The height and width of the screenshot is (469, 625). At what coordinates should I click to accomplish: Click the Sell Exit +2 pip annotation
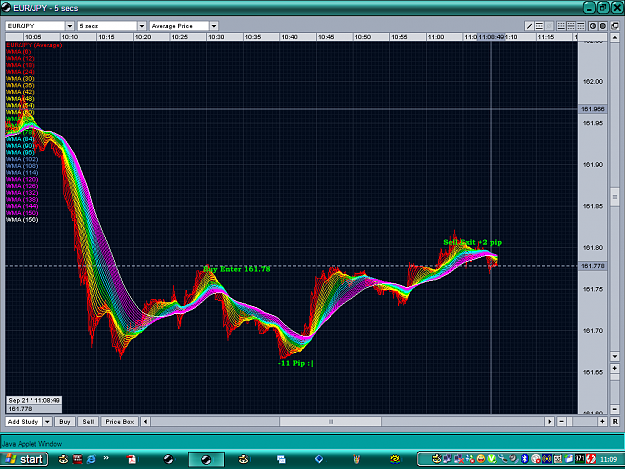tap(472, 242)
